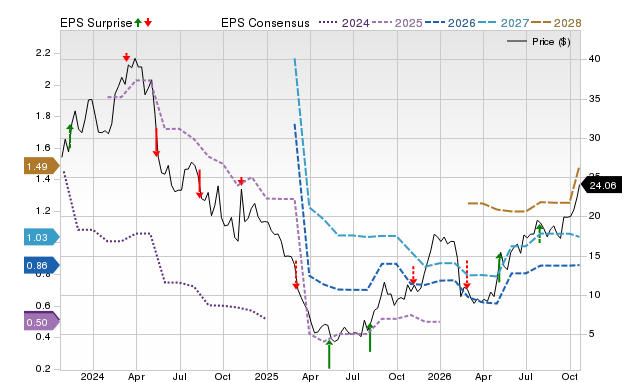
Task: Click the 1.2 label on the EPS axis
Action: [x=43, y=211]
